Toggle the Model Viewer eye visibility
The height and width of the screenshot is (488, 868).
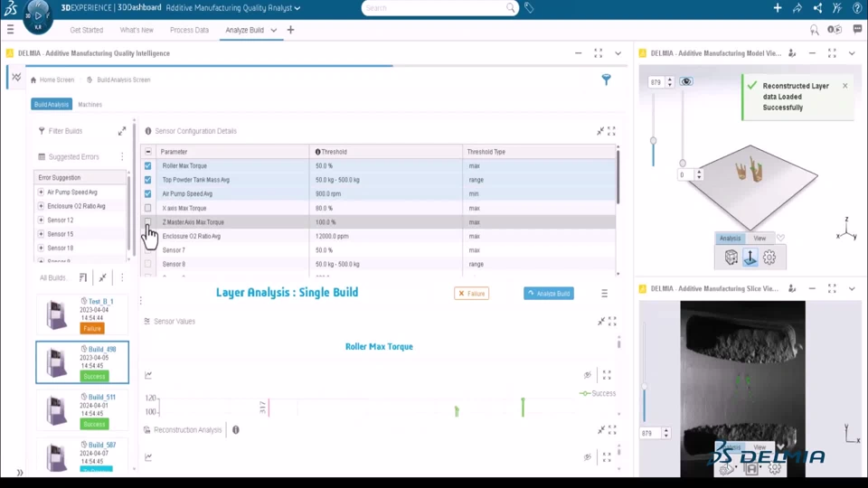coord(686,81)
